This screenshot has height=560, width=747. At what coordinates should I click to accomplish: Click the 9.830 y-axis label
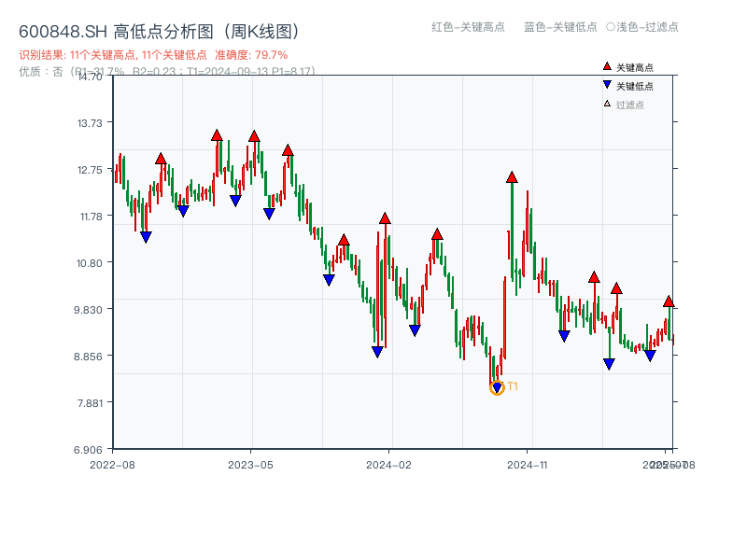tap(88, 310)
